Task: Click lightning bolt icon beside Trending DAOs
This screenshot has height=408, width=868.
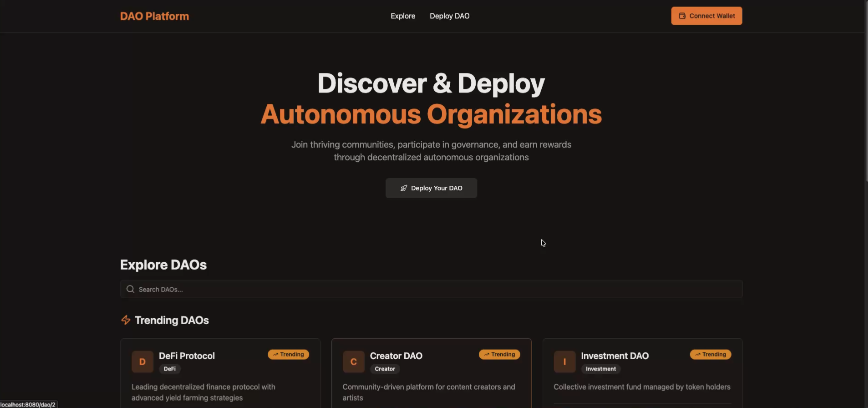Action: [x=126, y=320]
